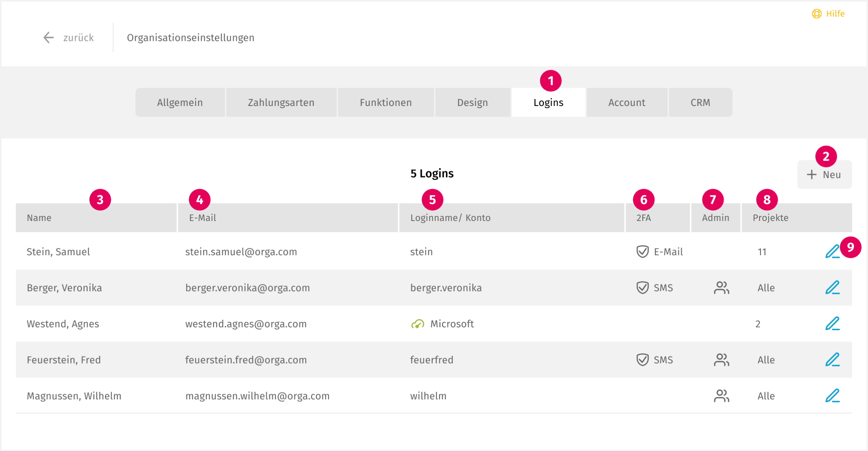Click the Microsoft cloud link icon
The image size is (868, 451).
coord(417,324)
